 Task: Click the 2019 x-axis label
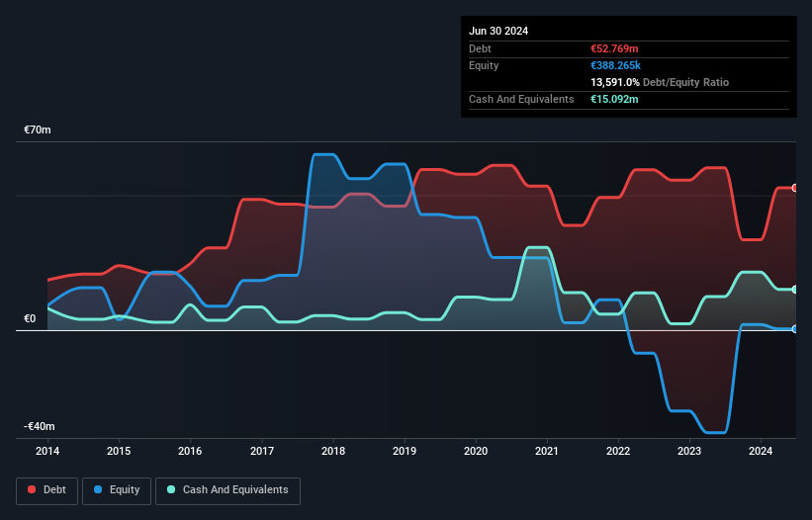(x=405, y=451)
